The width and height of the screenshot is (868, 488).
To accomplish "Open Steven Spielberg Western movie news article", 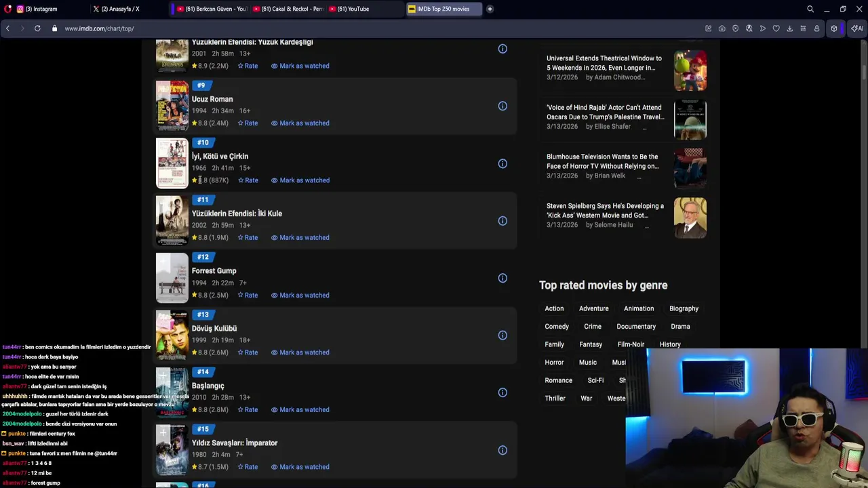I will tap(605, 211).
